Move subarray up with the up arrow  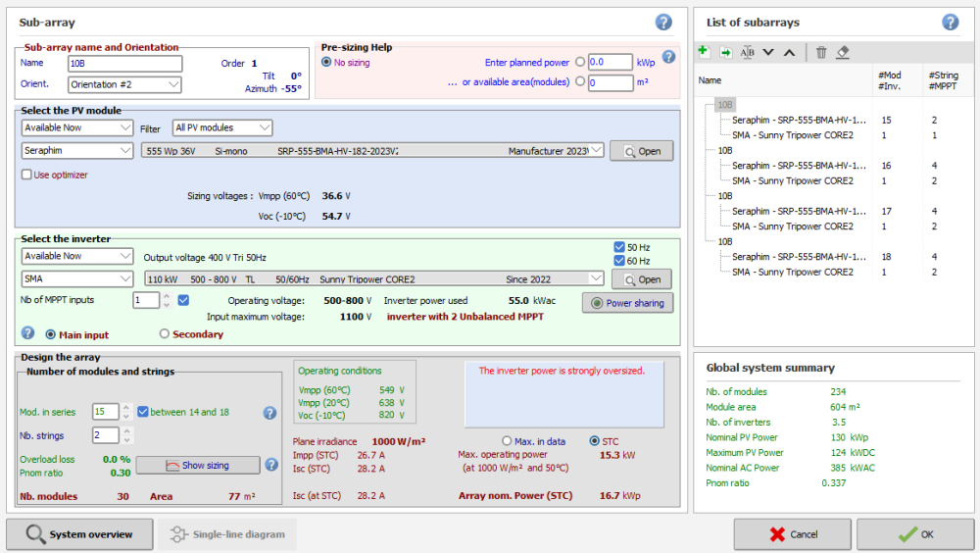tap(789, 52)
